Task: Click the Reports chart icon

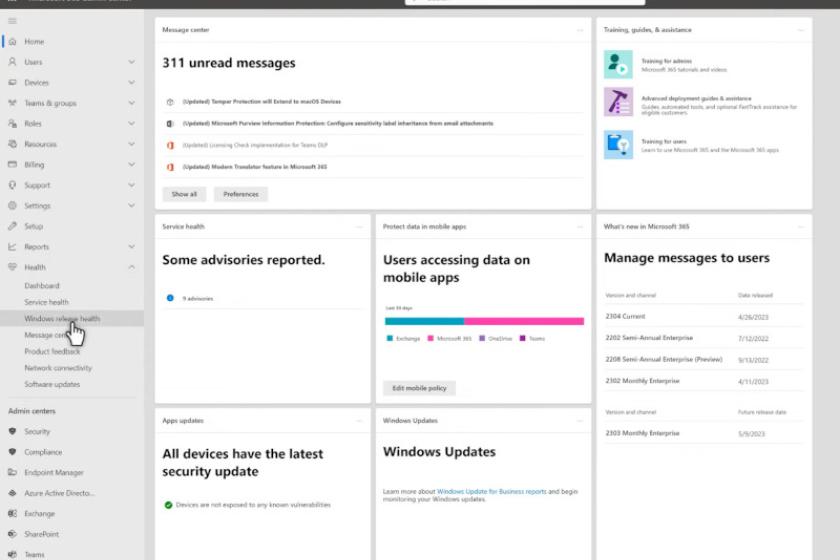Action: coord(12,247)
